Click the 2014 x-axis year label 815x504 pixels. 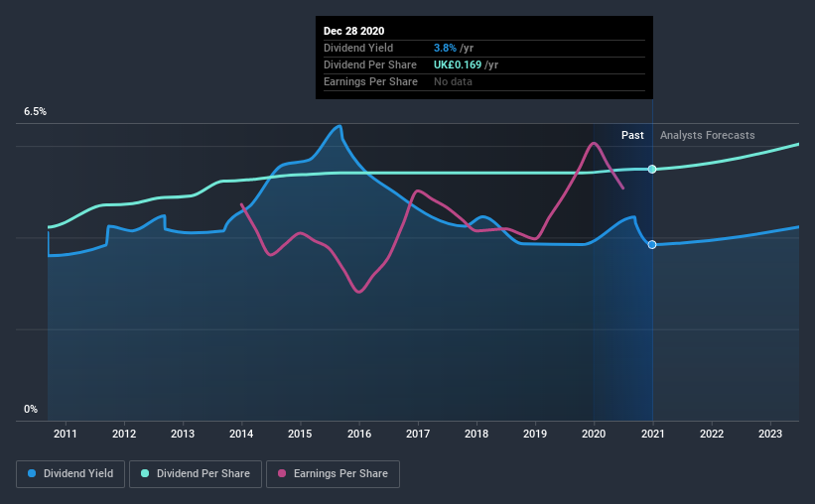pos(241,434)
